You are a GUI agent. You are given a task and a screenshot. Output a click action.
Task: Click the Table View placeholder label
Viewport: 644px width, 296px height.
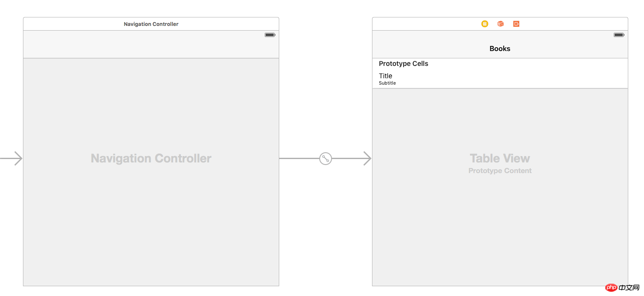[x=500, y=158]
